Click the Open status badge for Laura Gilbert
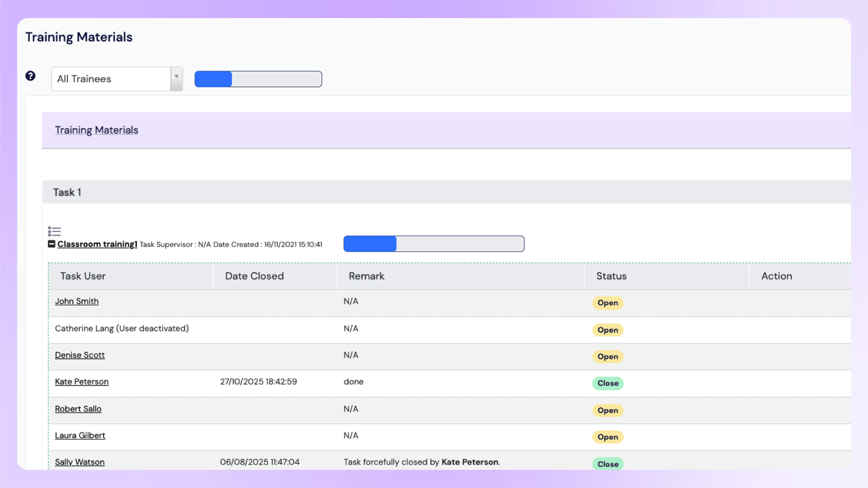The image size is (868, 488). (608, 437)
